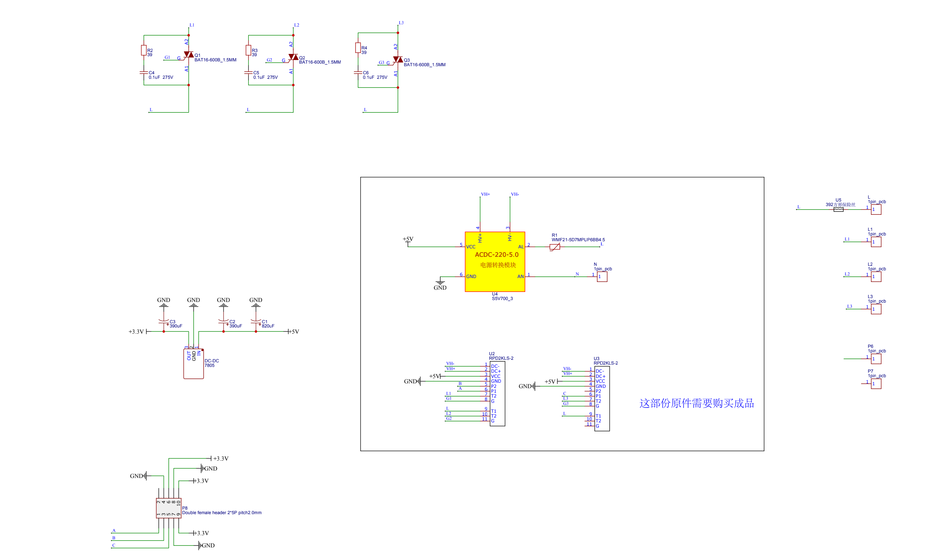Click the BAT16-600B_1.5MM label of Q3

pyautogui.click(x=424, y=65)
